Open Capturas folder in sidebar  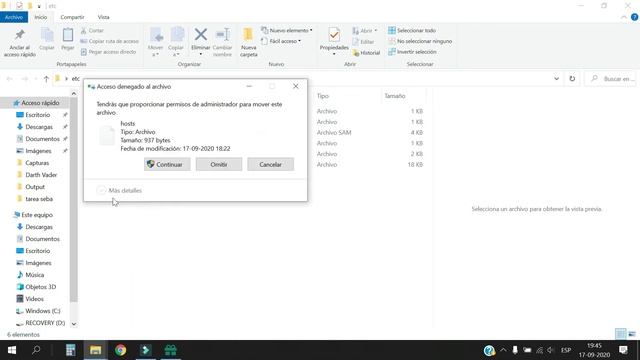[37, 163]
